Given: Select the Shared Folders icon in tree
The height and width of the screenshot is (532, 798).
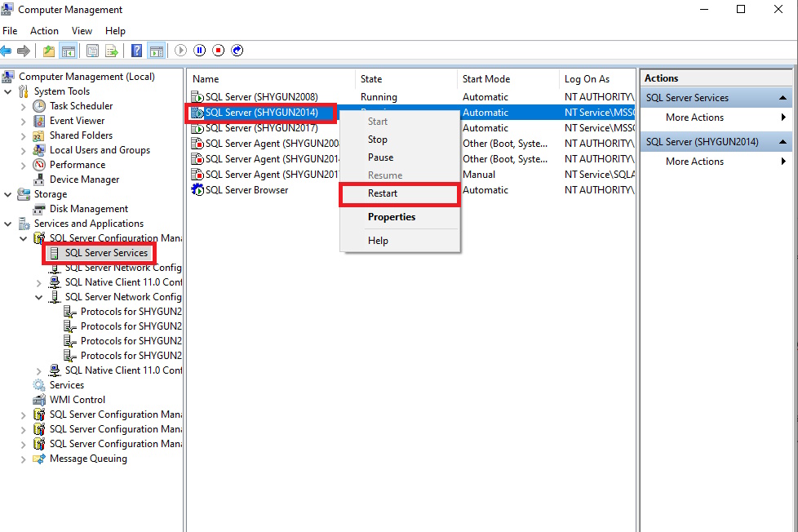Looking at the screenshot, I should point(38,135).
